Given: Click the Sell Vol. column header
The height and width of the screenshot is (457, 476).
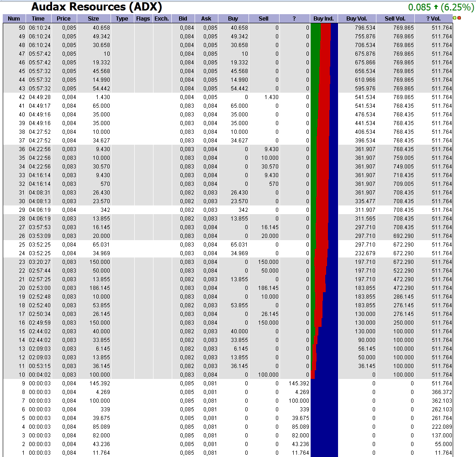Looking at the screenshot, I should point(394,19).
